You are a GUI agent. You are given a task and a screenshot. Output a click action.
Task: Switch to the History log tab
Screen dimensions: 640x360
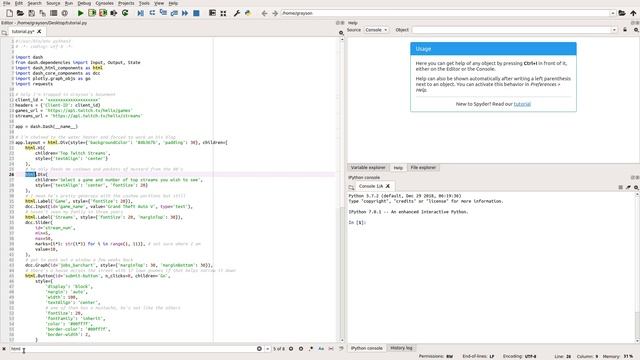(401, 348)
